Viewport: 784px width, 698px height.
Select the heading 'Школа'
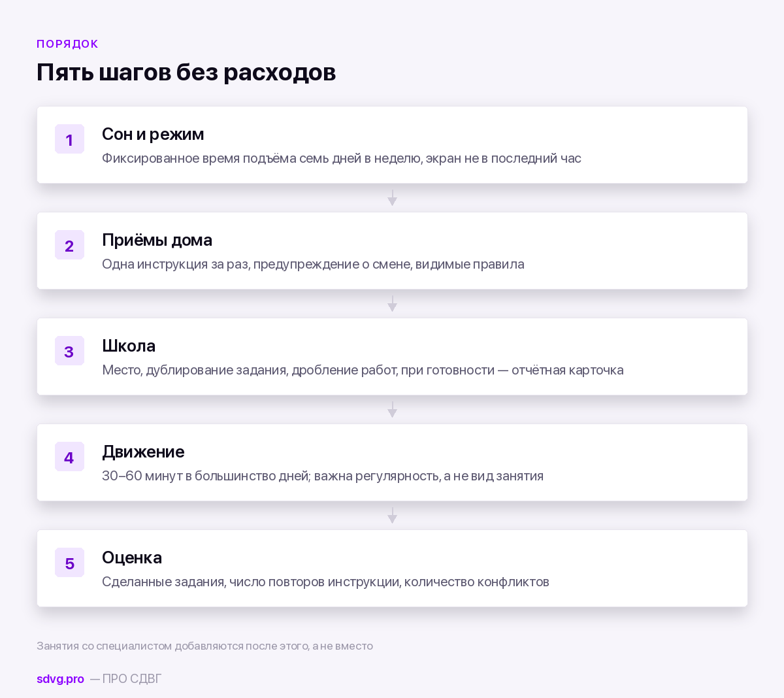pyautogui.click(x=129, y=346)
